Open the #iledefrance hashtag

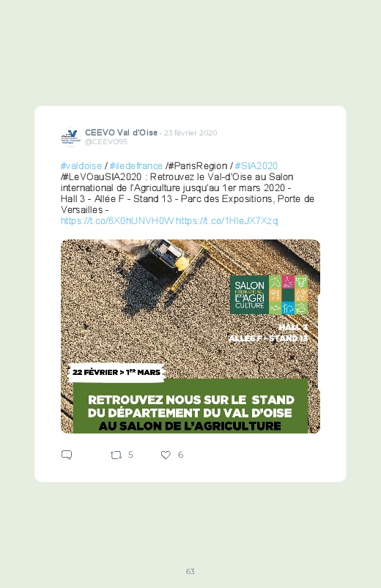pos(136,165)
